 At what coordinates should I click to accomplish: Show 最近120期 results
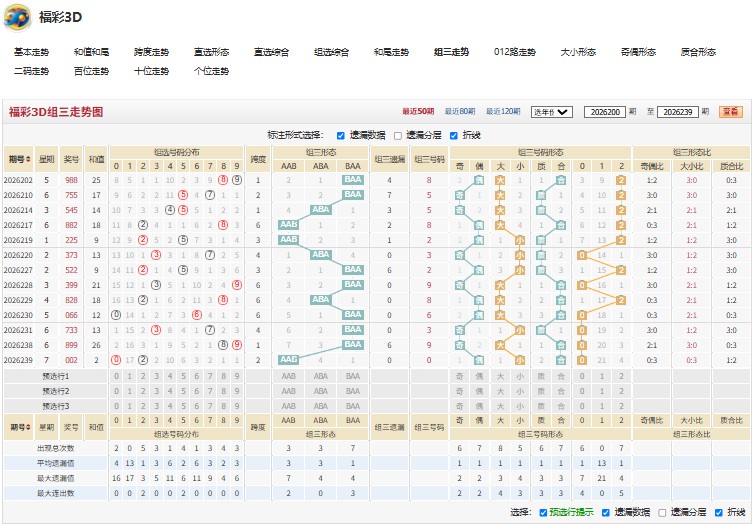point(503,112)
